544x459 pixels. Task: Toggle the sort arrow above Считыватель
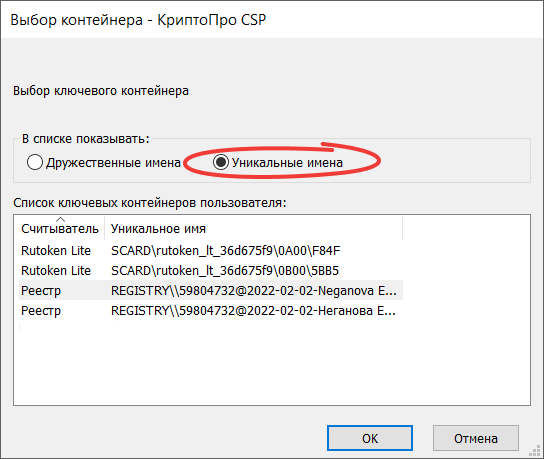[x=60, y=219]
